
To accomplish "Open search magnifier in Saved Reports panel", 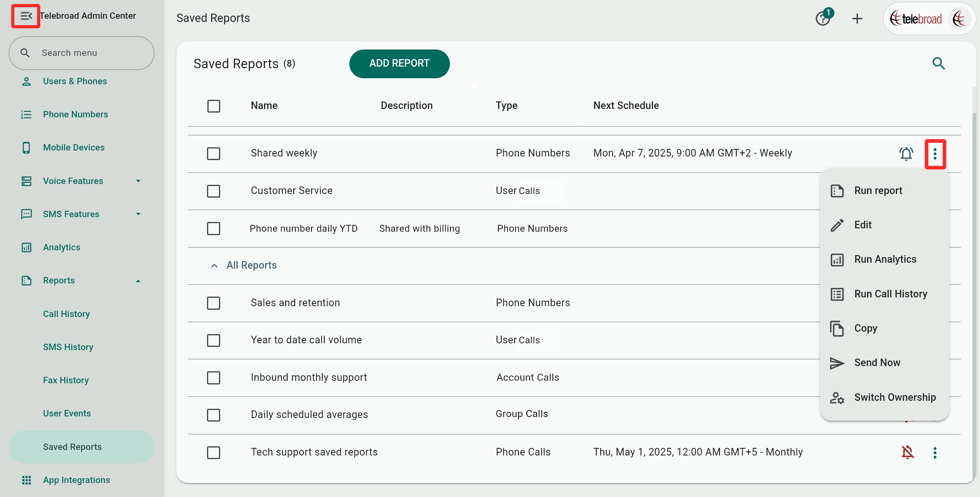I will (938, 63).
